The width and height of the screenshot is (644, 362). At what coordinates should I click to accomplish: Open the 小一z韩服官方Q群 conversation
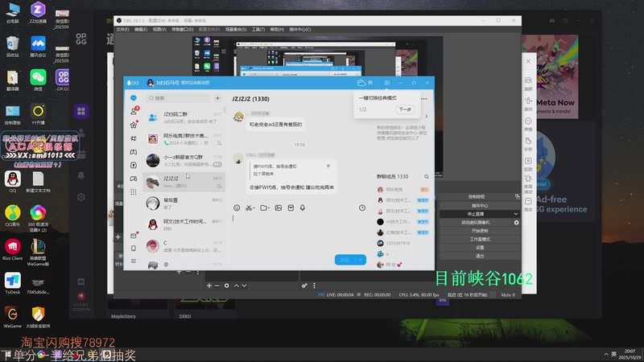tap(184, 160)
